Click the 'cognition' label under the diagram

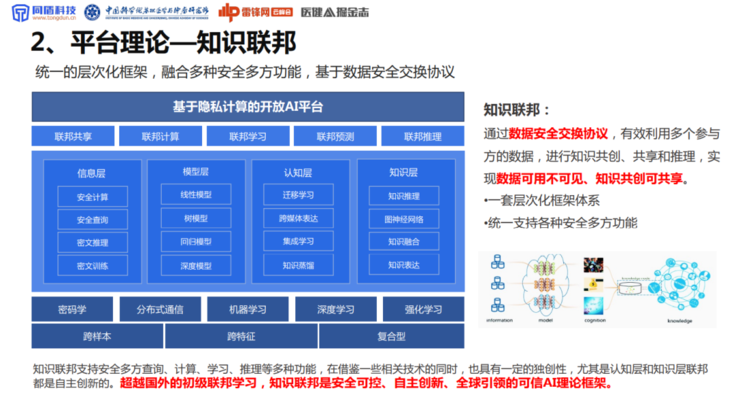(595, 320)
